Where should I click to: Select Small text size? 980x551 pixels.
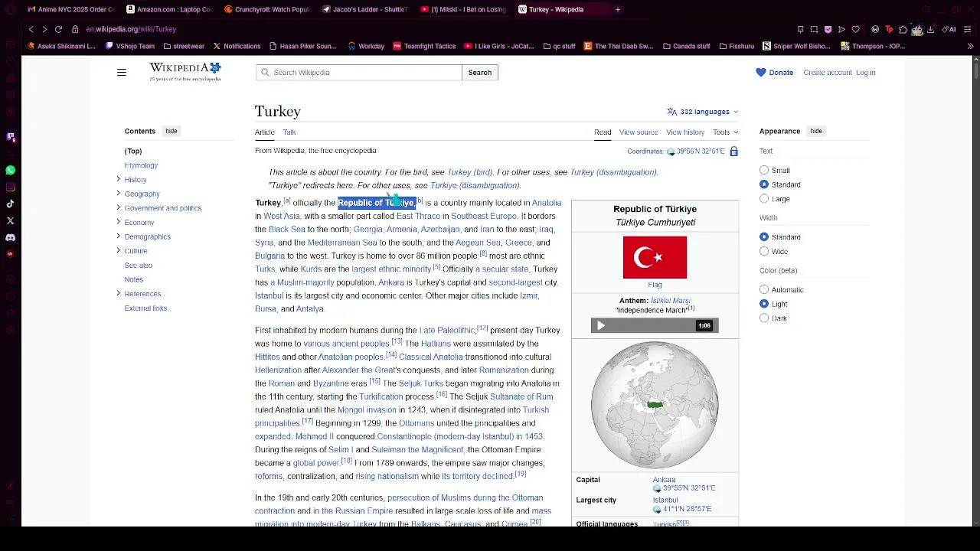tap(764, 170)
